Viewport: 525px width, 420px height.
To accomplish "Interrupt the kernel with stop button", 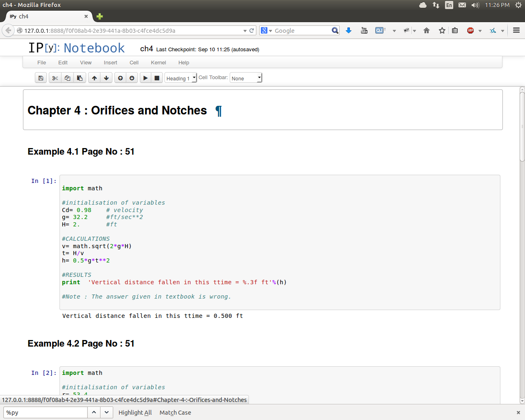I will (157, 78).
